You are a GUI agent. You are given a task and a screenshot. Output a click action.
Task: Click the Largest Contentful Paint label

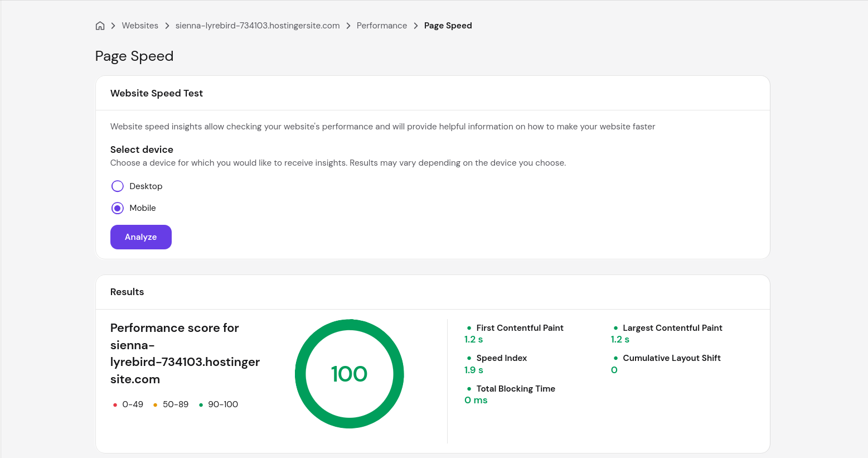tap(672, 328)
